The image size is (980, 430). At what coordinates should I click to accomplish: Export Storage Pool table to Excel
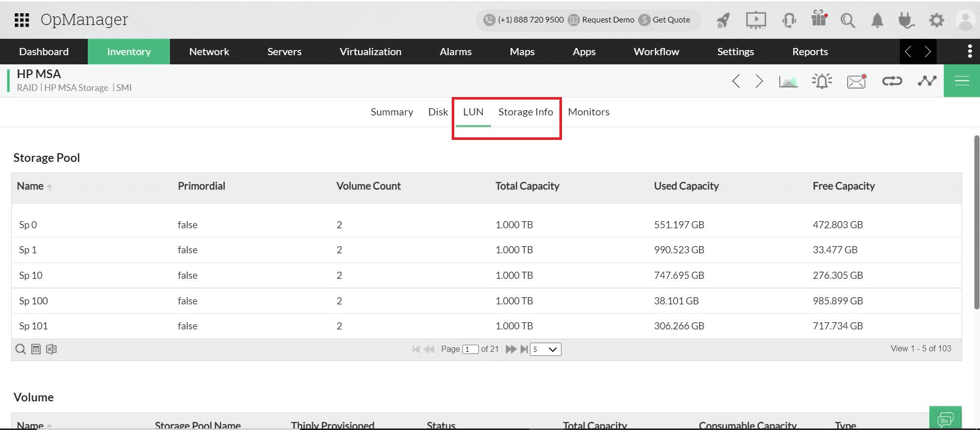point(51,349)
